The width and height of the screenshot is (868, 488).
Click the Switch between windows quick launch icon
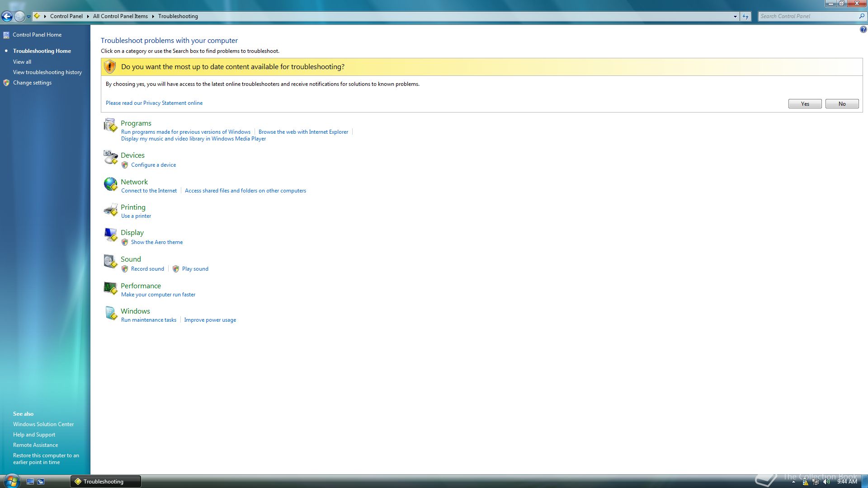click(x=41, y=482)
